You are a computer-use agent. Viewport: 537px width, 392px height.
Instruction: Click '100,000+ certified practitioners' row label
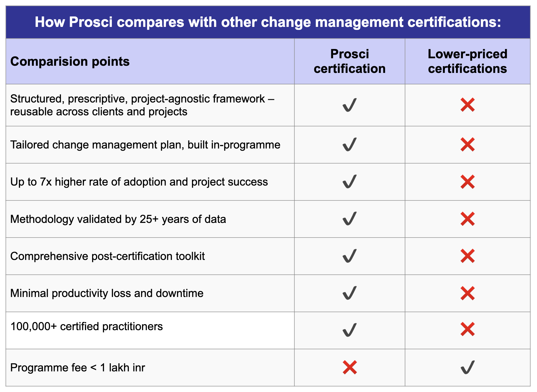(x=86, y=326)
